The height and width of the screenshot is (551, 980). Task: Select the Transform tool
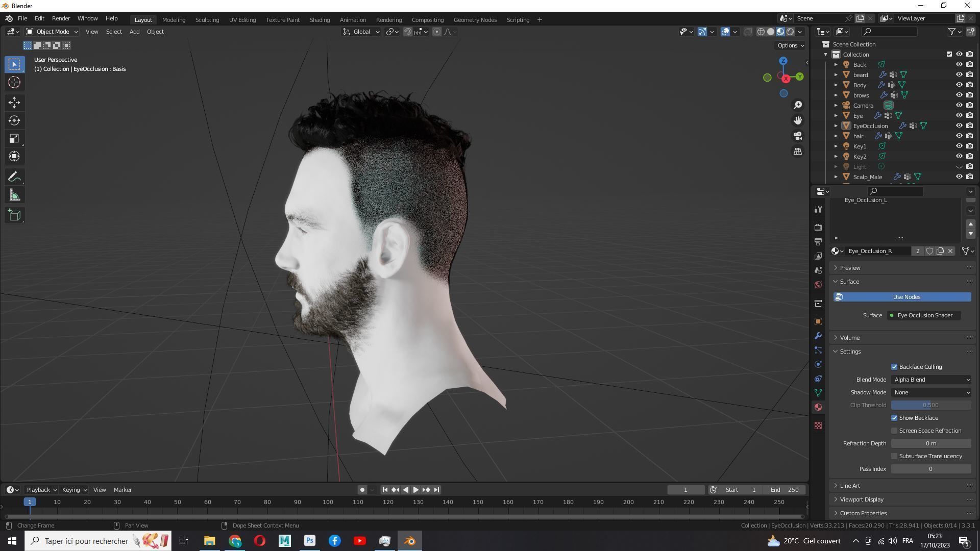click(14, 156)
